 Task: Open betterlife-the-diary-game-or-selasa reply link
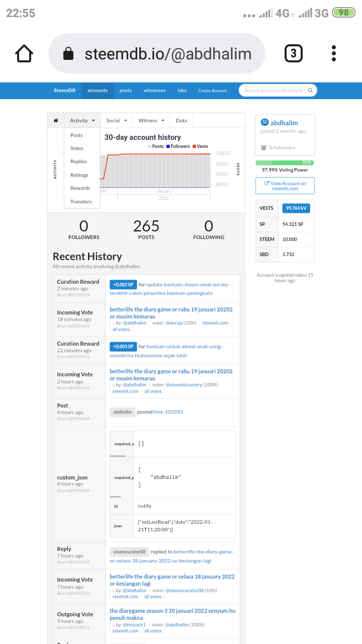click(172, 556)
